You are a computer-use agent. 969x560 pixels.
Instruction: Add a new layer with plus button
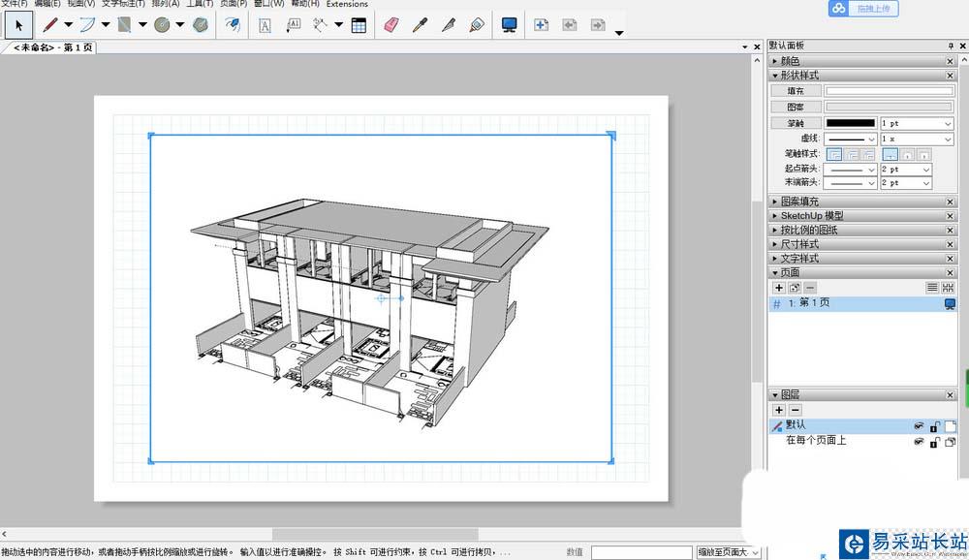(x=779, y=410)
